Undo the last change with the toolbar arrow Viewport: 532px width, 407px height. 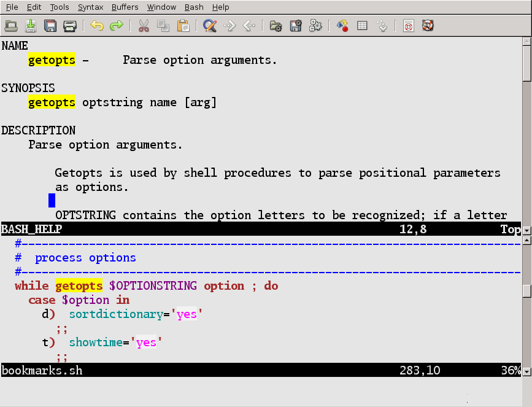click(96, 26)
